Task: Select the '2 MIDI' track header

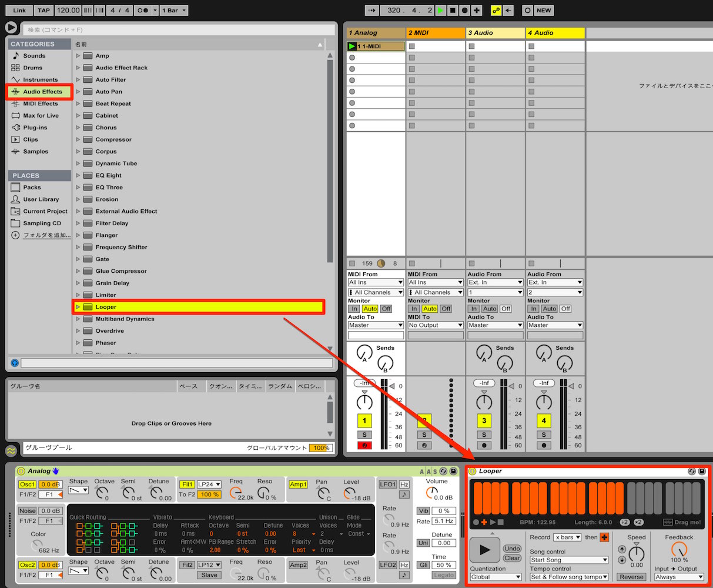Action: 436,33
